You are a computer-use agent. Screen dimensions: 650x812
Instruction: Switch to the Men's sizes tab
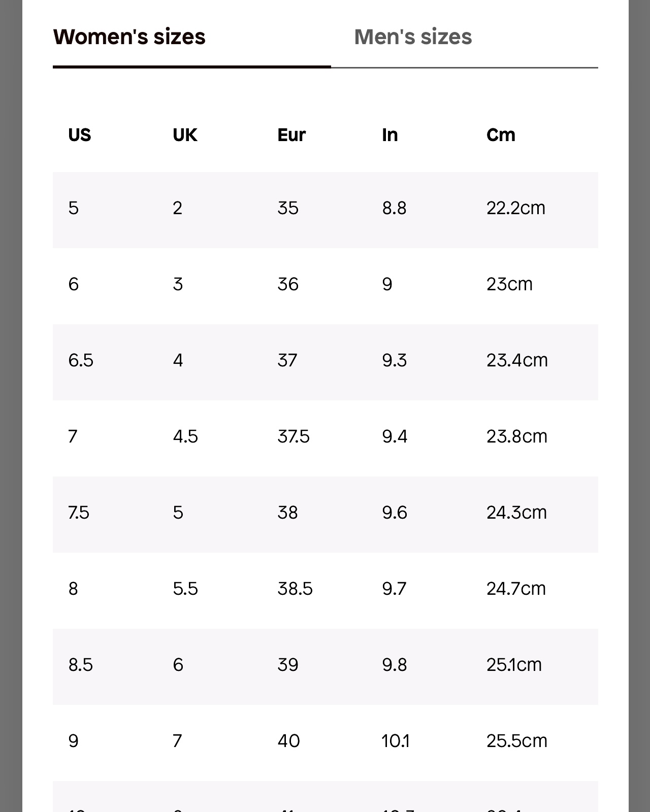[x=413, y=37]
